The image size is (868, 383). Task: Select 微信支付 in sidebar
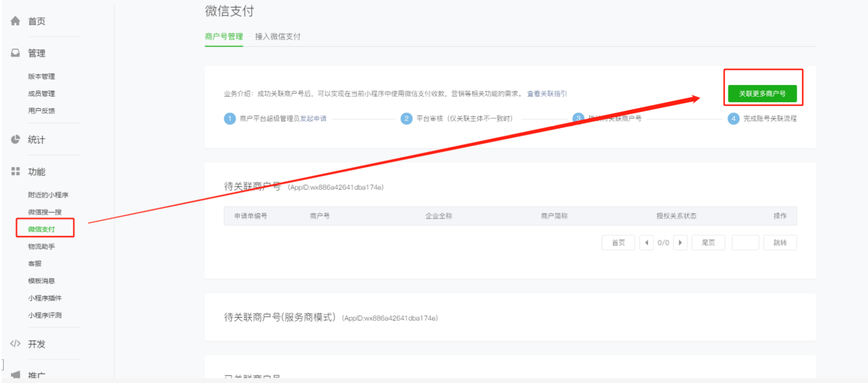click(41, 229)
